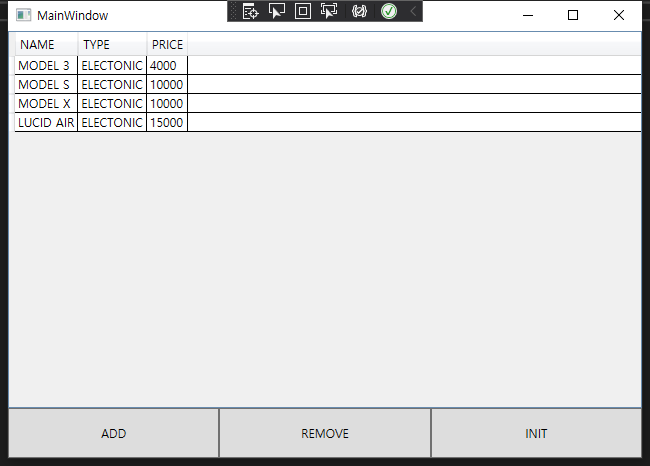The image size is (650, 466).
Task: Sort by NAME column header
Action: 46,44
